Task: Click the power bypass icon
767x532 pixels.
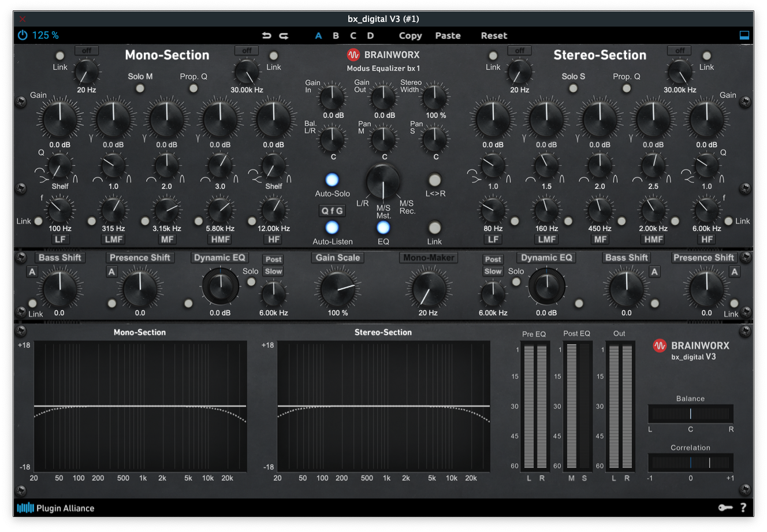Action: pos(23,35)
